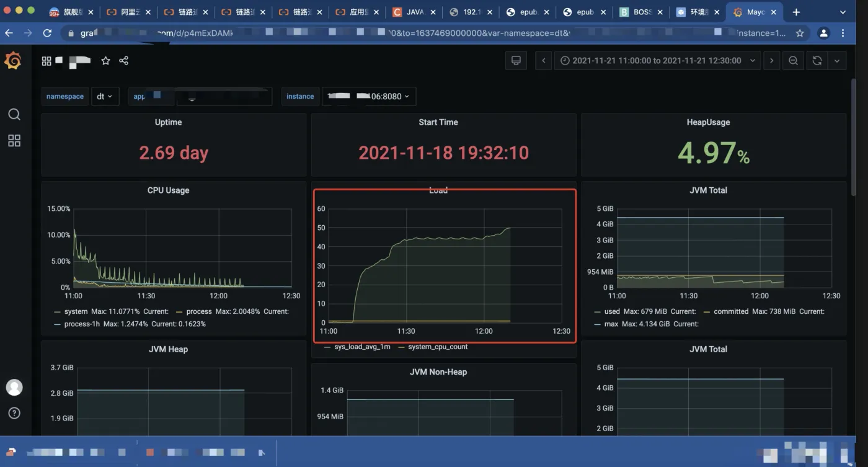Open the Uptime panel title menu

click(x=169, y=122)
